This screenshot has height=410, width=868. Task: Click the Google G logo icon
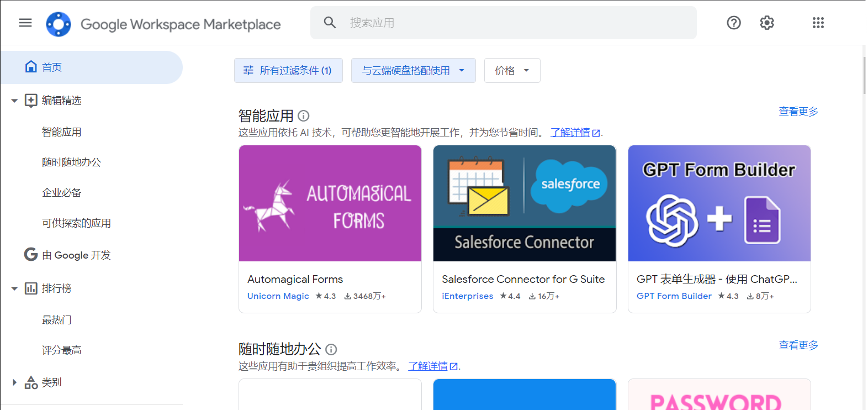pos(31,254)
